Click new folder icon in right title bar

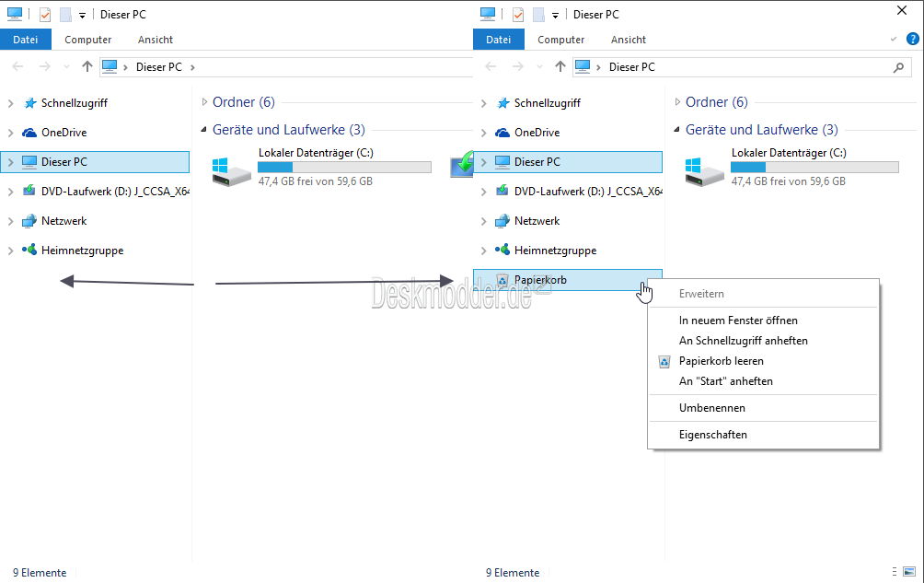point(538,14)
